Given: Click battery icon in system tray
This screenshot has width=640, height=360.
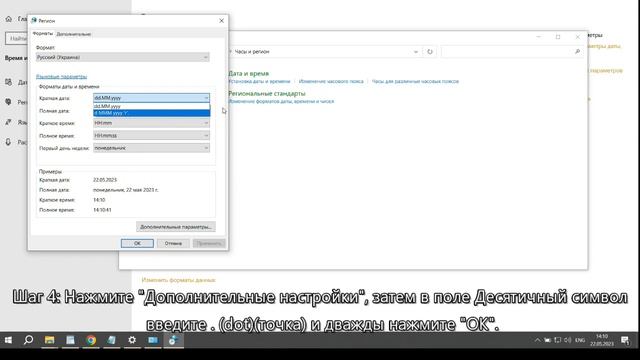Looking at the screenshot, I should (x=547, y=340).
